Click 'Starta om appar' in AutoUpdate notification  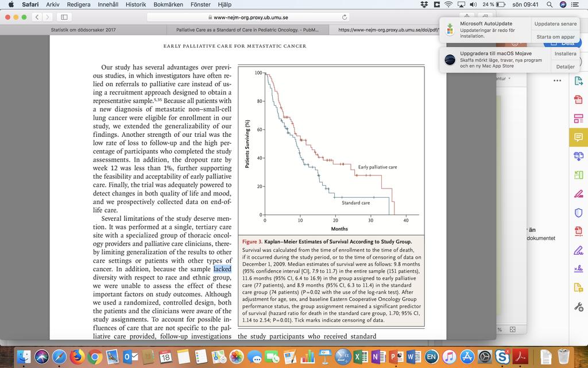(x=555, y=37)
